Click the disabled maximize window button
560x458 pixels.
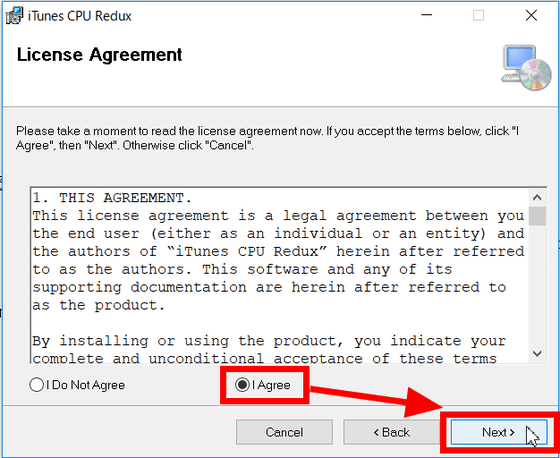pyautogui.click(x=479, y=15)
